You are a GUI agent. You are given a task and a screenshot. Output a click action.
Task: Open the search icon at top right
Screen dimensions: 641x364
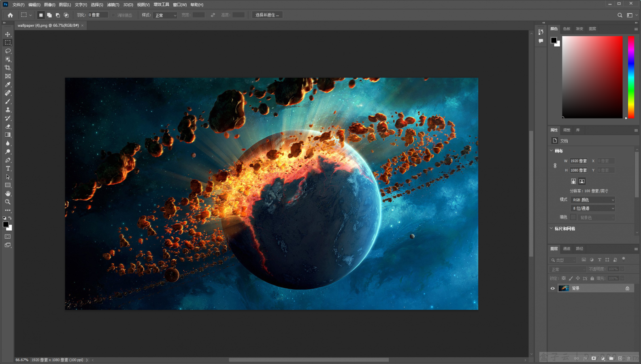point(620,15)
